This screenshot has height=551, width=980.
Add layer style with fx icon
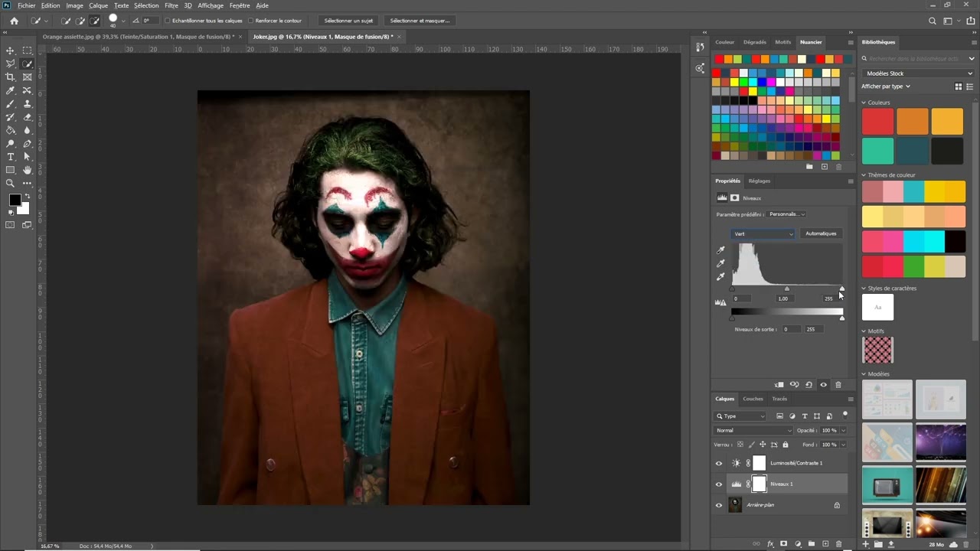tap(769, 544)
